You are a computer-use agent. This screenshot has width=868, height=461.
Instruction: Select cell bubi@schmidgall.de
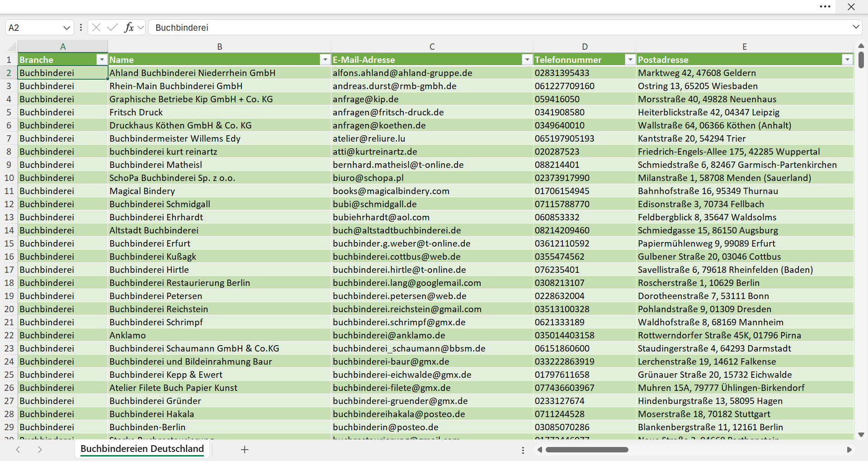[x=432, y=204]
